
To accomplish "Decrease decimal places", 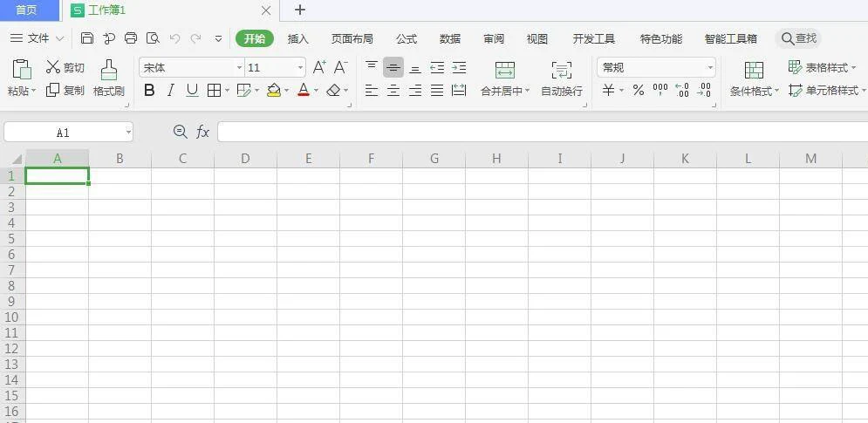I will (704, 90).
